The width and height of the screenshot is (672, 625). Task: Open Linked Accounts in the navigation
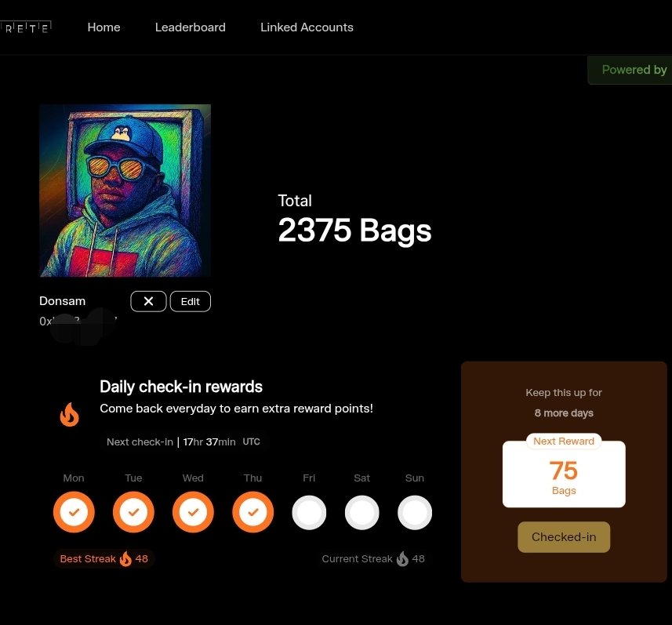click(x=307, y=27)
